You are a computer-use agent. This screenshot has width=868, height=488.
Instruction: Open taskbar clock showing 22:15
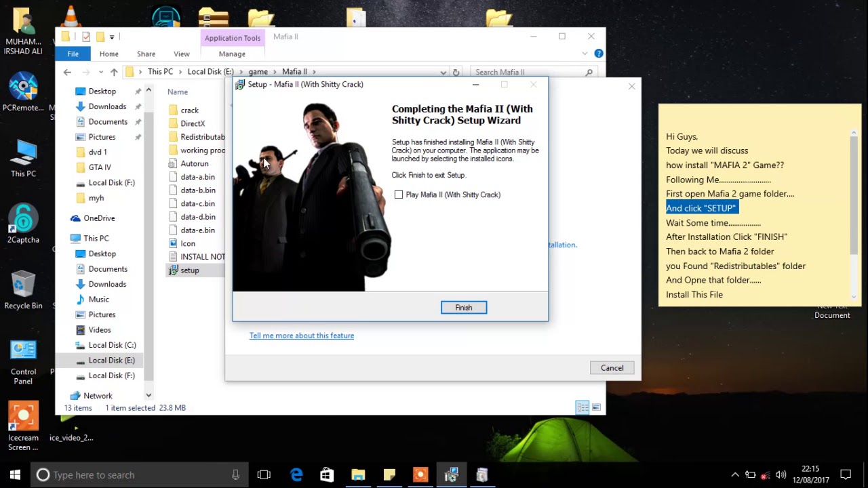[x=810, y=474]
